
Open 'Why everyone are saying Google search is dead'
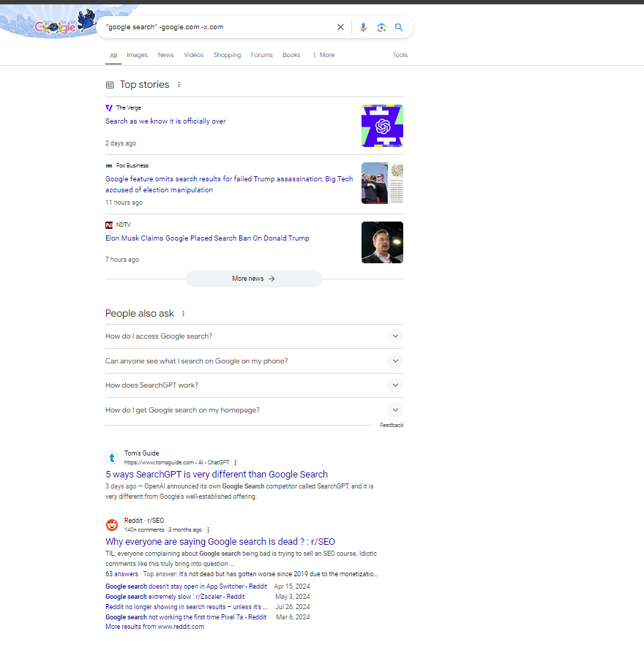tap(220, 542)
